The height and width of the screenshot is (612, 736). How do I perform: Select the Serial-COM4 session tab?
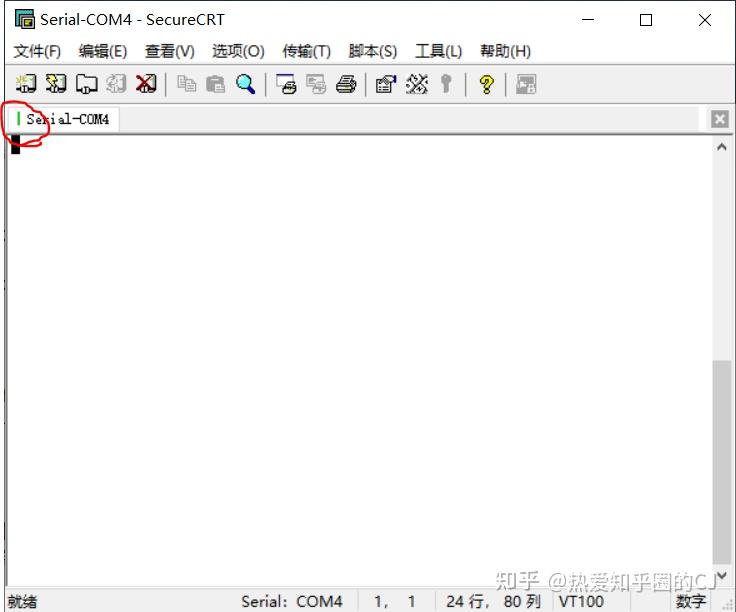[63, 119]
